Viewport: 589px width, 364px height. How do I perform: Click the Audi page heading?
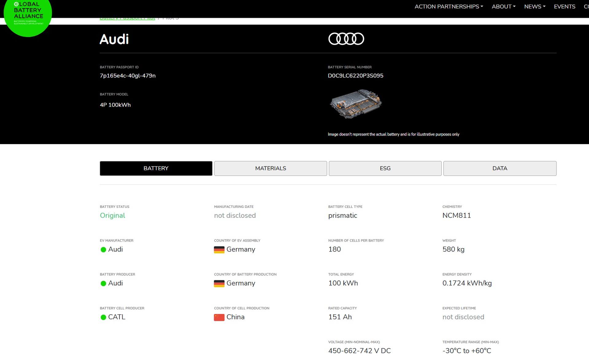click(x=114, y=39)
